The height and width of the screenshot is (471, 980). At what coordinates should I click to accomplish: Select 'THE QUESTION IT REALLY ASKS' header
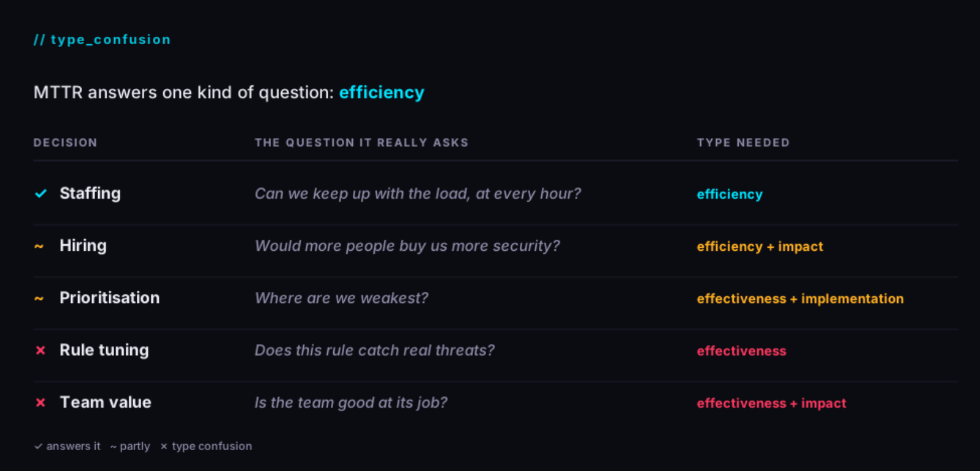click(x=361, y=143)
